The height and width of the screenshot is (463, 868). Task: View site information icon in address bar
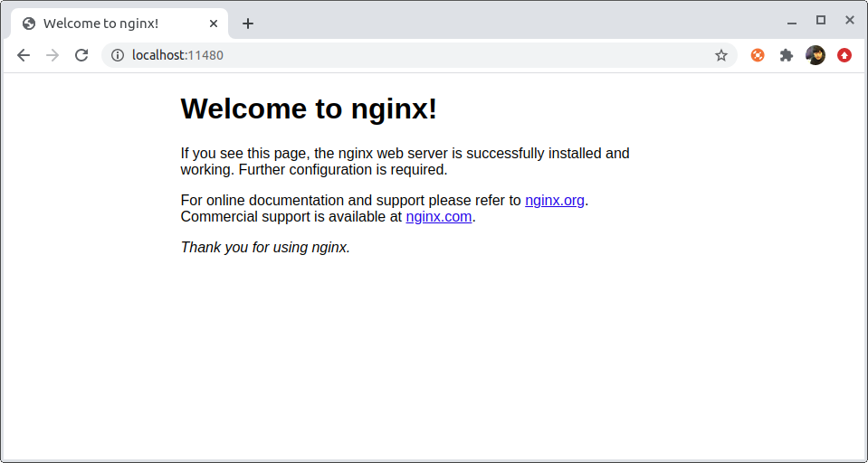pyautogui.click(x=118, y=55)
